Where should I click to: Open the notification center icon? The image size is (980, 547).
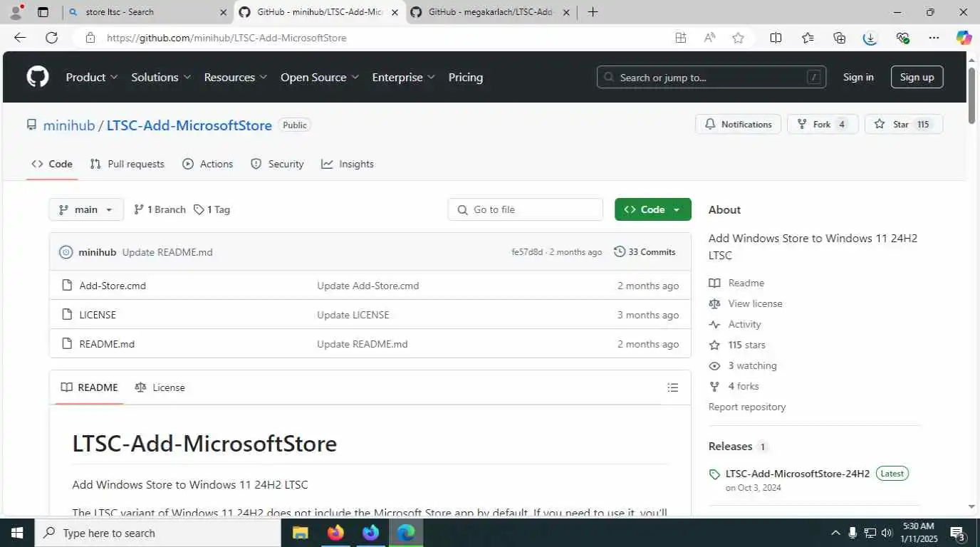(x=957, y=533)
